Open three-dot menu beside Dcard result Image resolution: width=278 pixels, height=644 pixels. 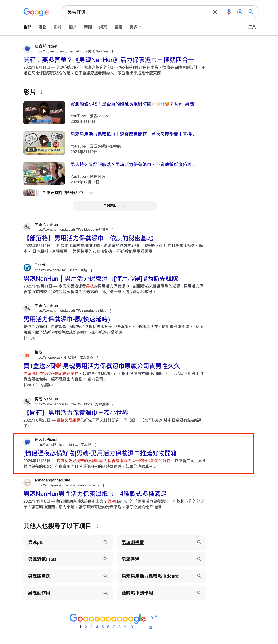[91, 270]
